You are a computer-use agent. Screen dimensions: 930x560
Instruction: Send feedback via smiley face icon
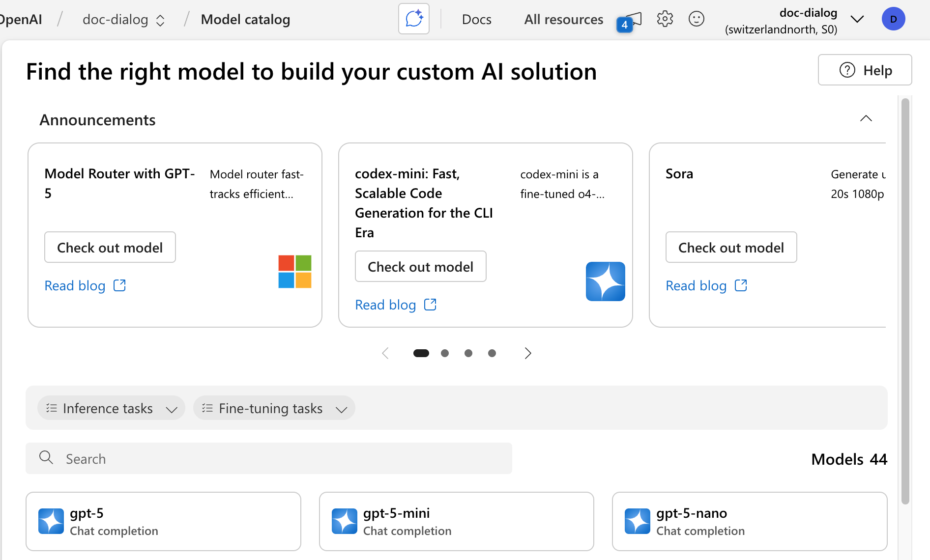[697, 19]
